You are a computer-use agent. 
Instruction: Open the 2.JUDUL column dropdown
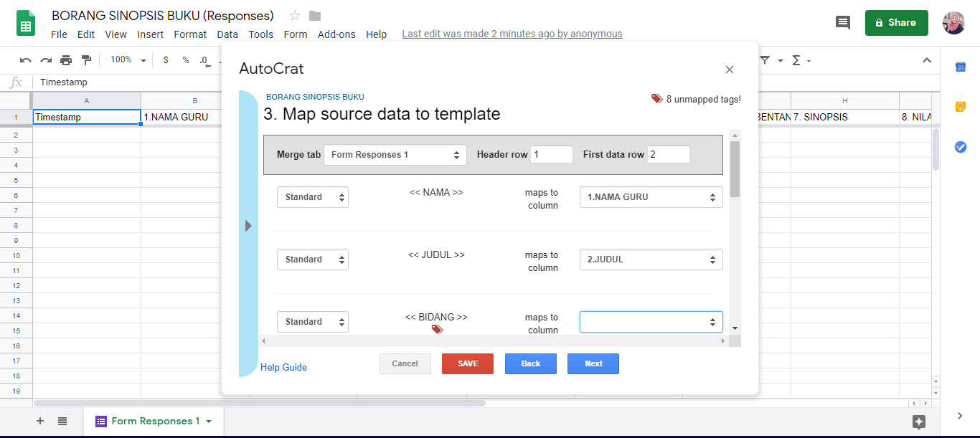point(651,260)
